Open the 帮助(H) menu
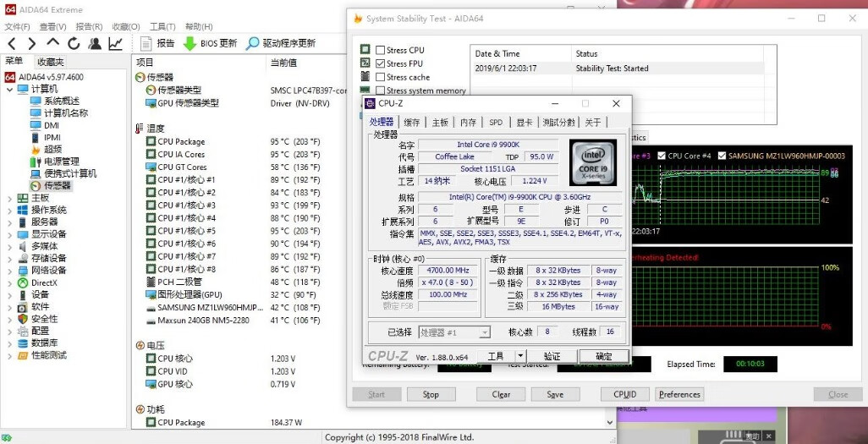 click(x=199, y=26)
